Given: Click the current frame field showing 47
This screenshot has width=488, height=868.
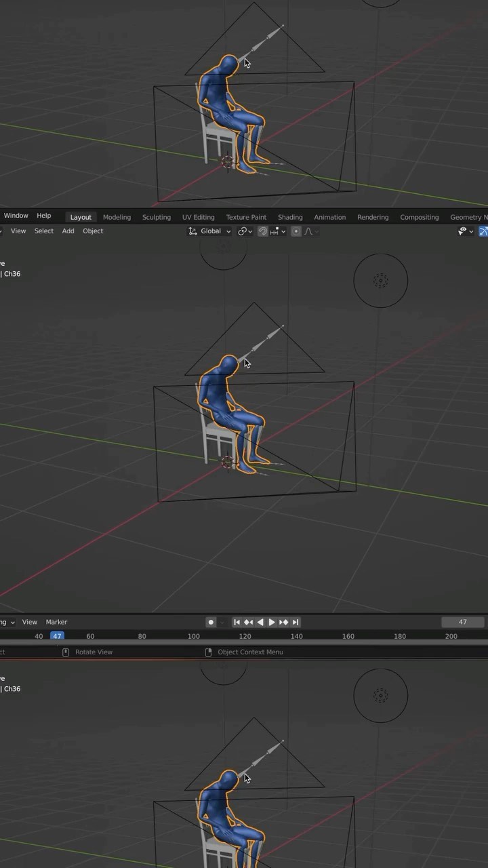Looking at the screenshot, I should coord(463,622).
